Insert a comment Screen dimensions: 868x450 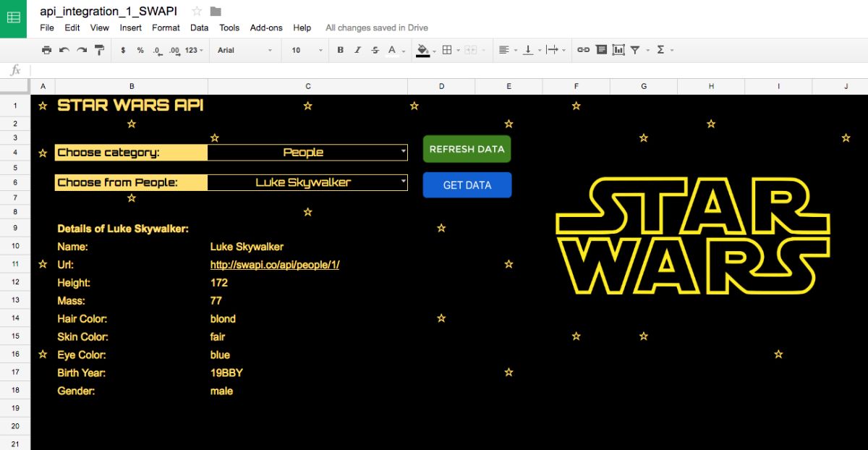[x=601, y=50]
